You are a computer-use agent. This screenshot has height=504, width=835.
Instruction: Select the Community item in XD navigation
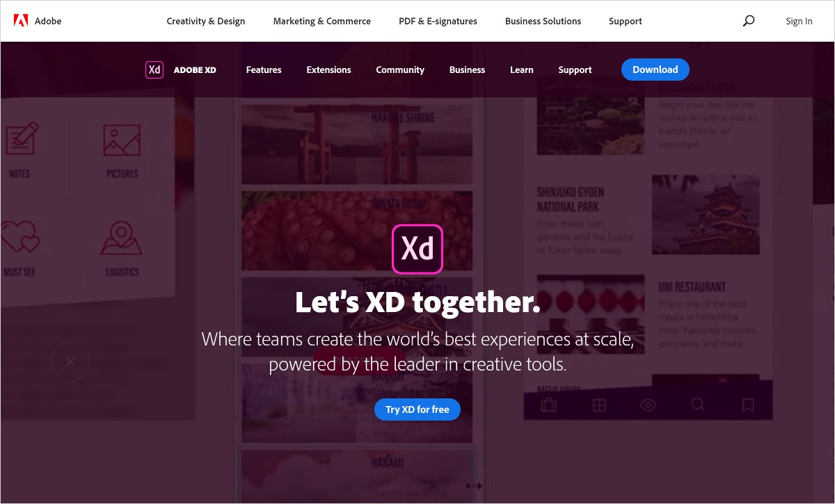point(400,70)
